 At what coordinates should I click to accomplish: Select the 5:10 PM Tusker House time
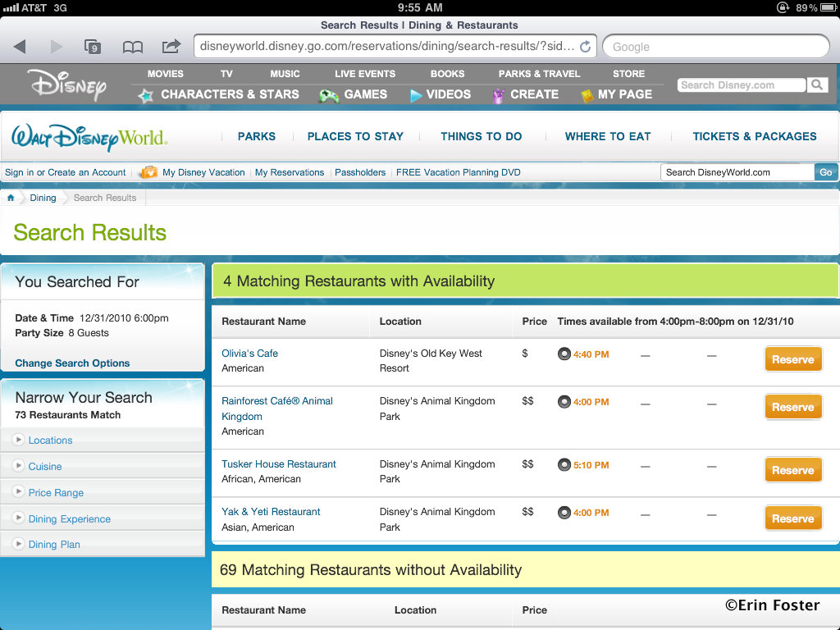[x=582, y=465]
